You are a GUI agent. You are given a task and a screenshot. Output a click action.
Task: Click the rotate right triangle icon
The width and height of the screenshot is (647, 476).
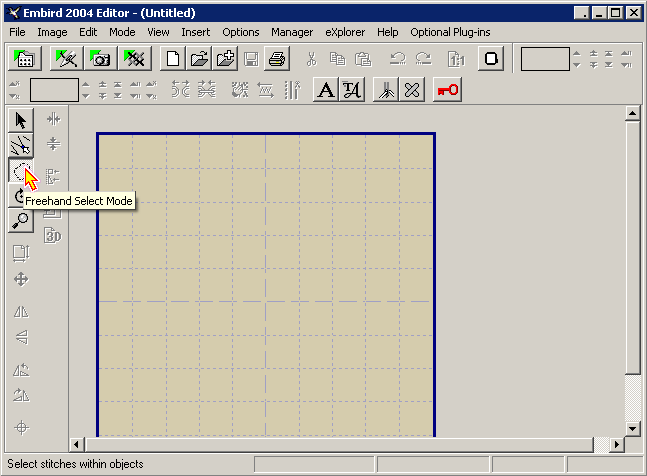click(x=21, y=395)
